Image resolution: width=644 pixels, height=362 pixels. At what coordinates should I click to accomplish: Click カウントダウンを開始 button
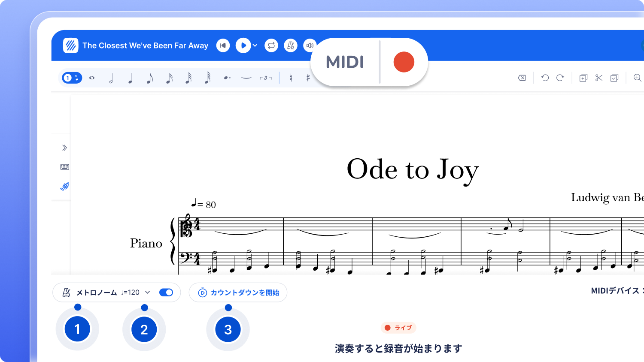tap(238, 293)
